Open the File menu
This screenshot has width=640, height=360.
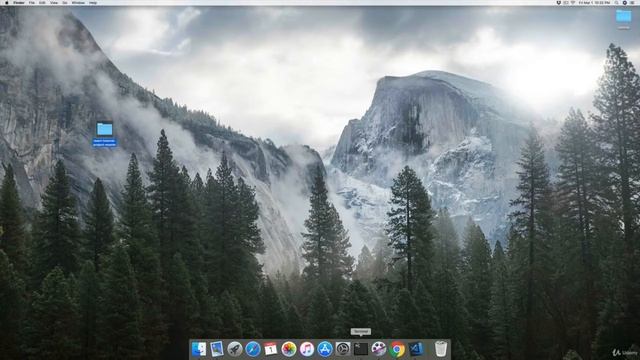[32, 2]
